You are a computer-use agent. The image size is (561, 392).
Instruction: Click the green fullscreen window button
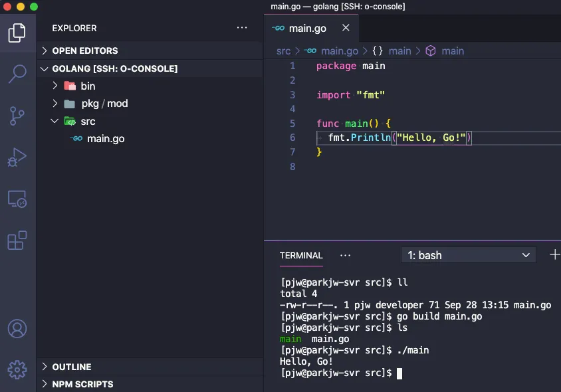pyautogui.click(x=34, y=7)
